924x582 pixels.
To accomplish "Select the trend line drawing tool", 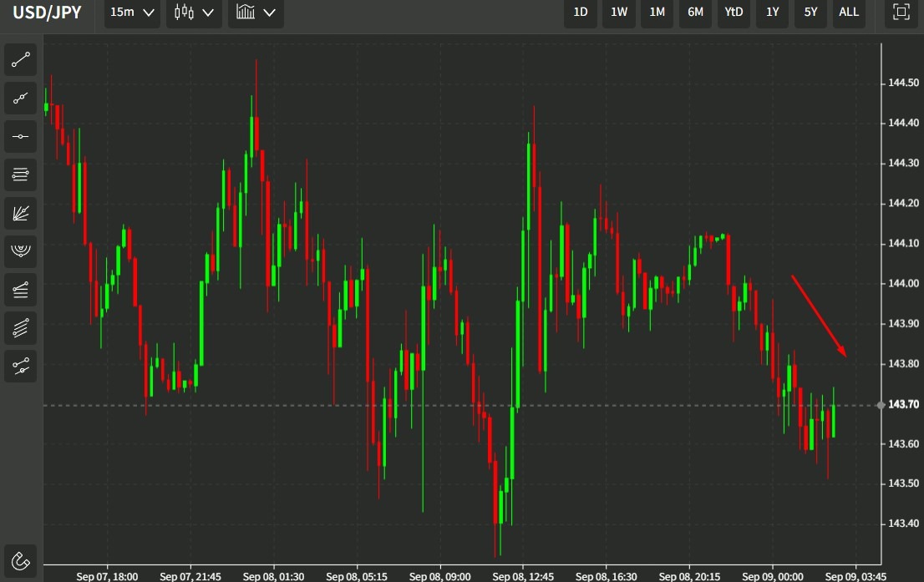I will point(21,59).
